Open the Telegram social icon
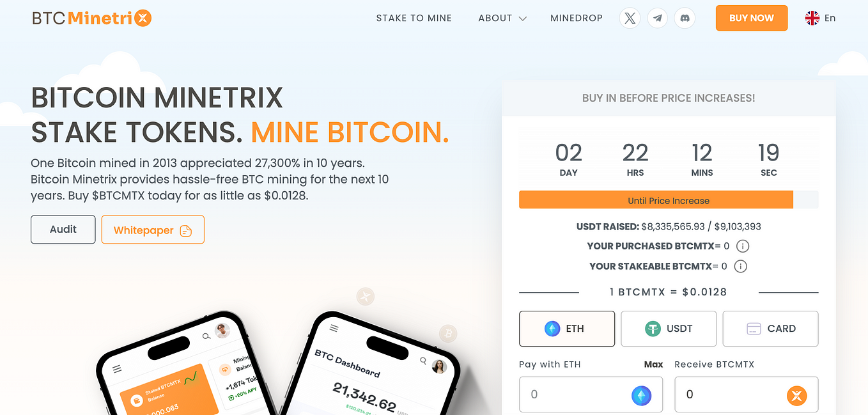This screenshot has height=415, width=868. 658,18
